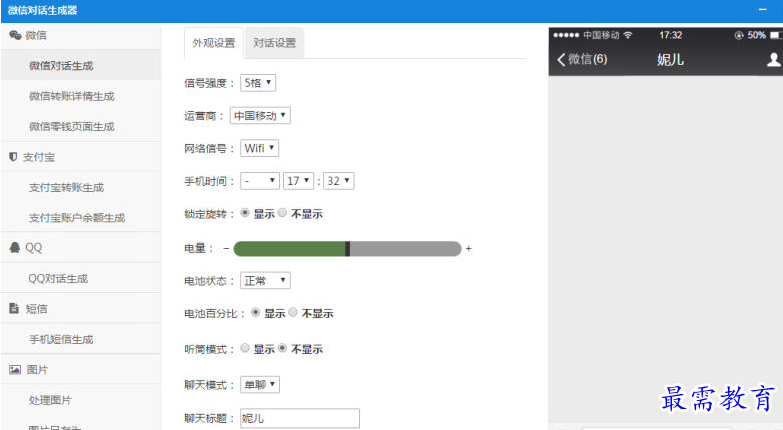Click the SMS document icon
This screenshot has height=430, width=783.
(14, 308)
